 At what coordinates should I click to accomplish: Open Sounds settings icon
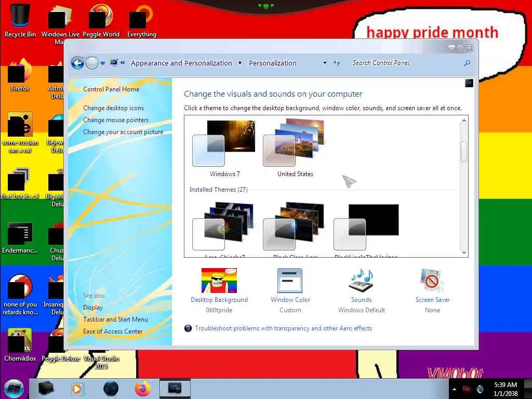(362, 281)
